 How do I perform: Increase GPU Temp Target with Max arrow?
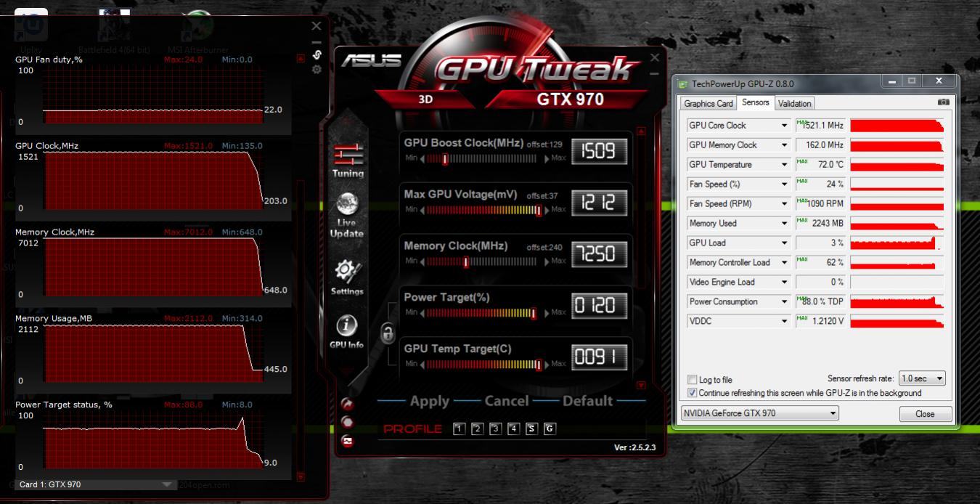pos(547,364)
